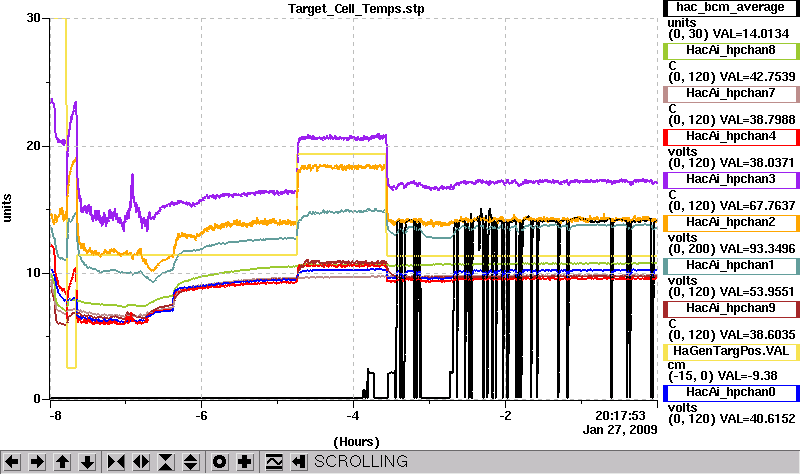The height and width of the screenshot is (474, 800).
Task: Click the 20:17:53 timestamp on the axis
Action: pyautogui.click(x=620, y=416)
